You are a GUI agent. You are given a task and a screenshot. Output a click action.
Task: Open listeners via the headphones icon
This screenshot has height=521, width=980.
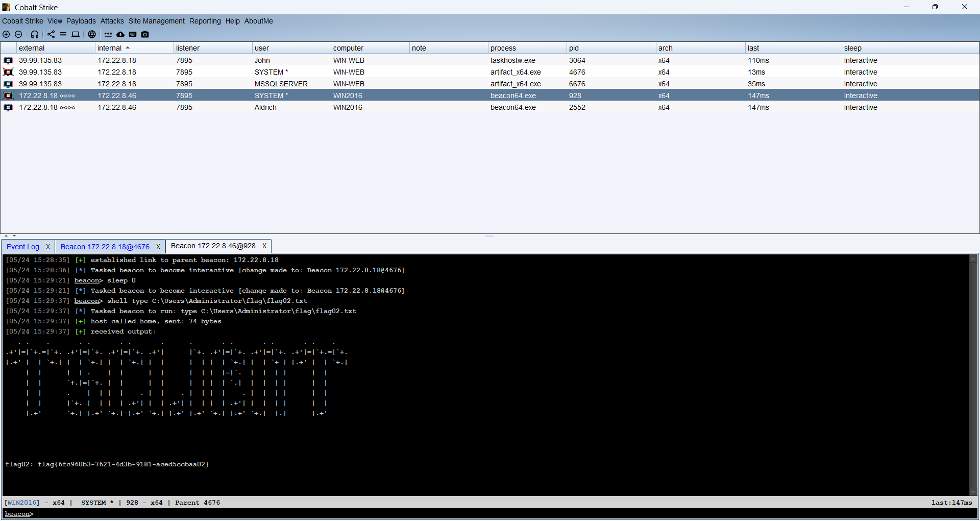click(x=35, y=34)
